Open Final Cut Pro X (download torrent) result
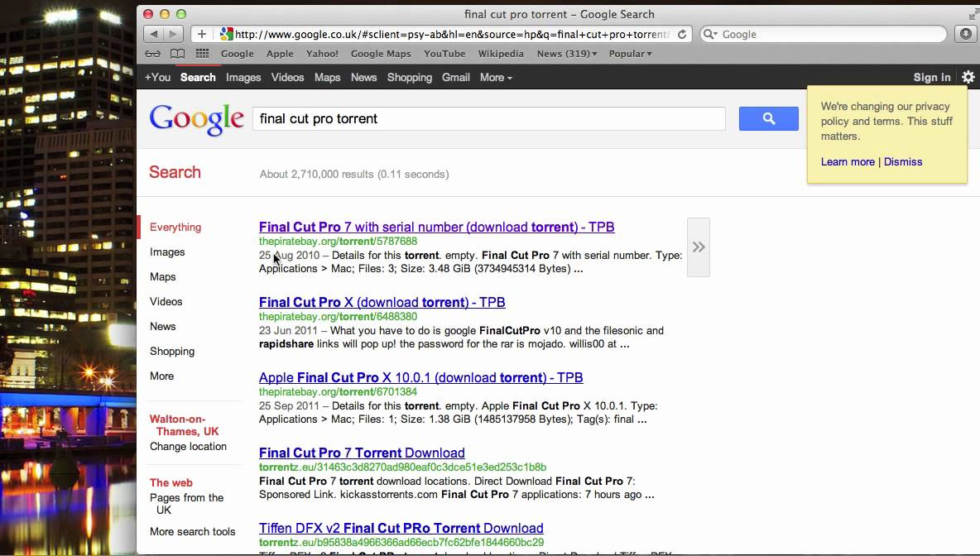This screenshot has height=556, width=980. (x=382, y=302)
